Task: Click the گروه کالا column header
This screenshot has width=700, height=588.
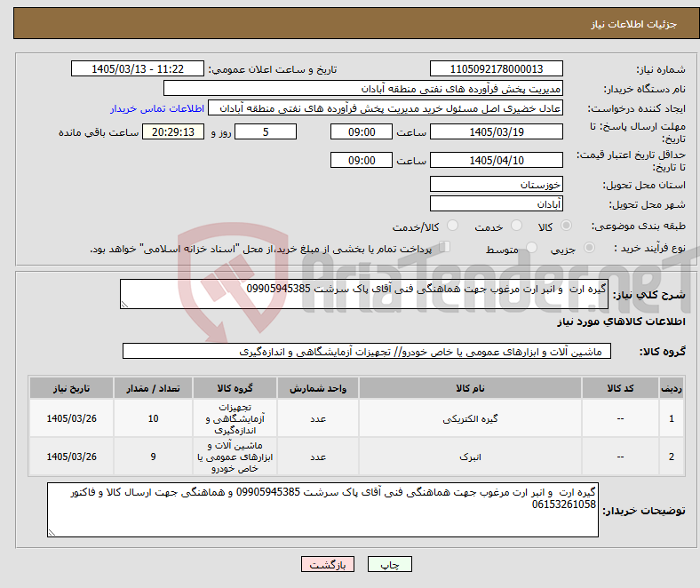Action: (x=235, y=388)
